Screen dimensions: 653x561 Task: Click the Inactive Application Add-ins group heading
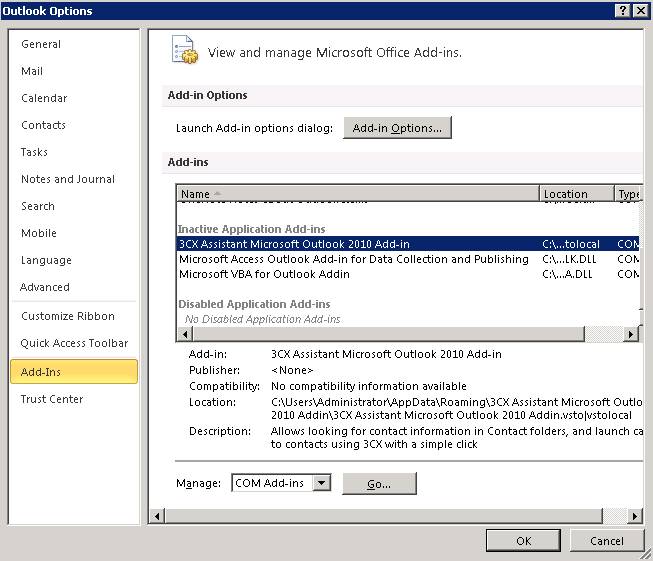pyautogui.click(x=252, y=229)
